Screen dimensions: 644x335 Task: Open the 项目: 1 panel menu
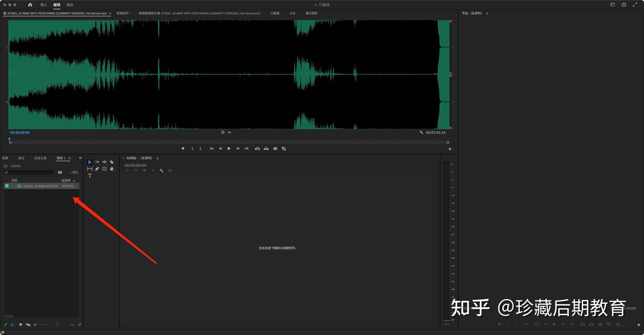tap(69, 158)
